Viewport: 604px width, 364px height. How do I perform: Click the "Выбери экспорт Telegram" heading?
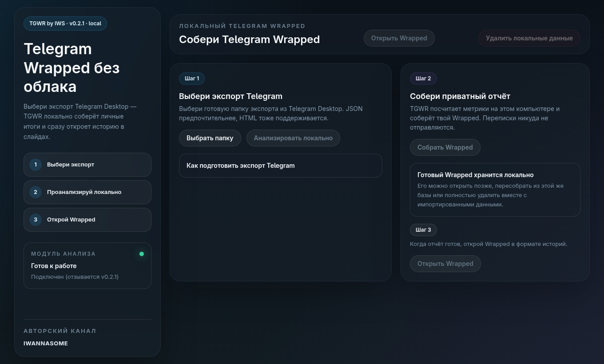230,96
